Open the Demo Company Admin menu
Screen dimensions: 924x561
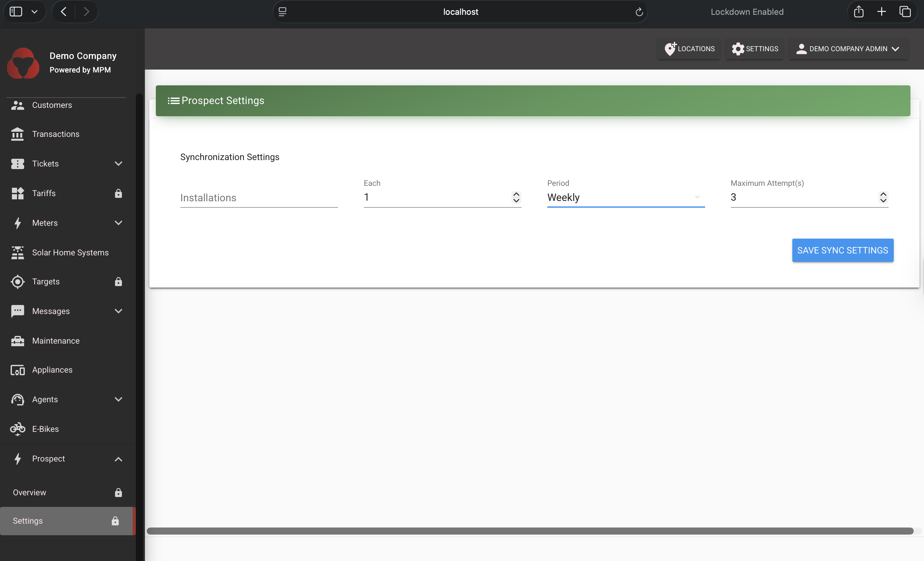click(848, 49)
